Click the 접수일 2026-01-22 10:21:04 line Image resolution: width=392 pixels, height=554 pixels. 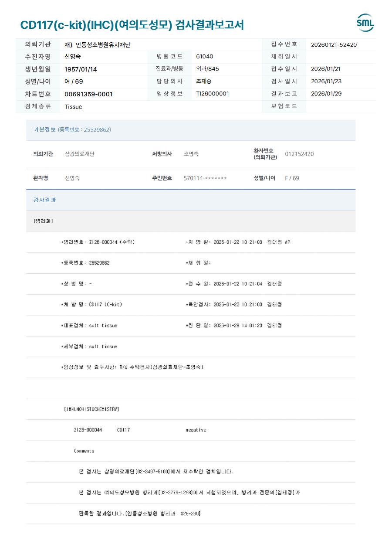pos(234,284)
